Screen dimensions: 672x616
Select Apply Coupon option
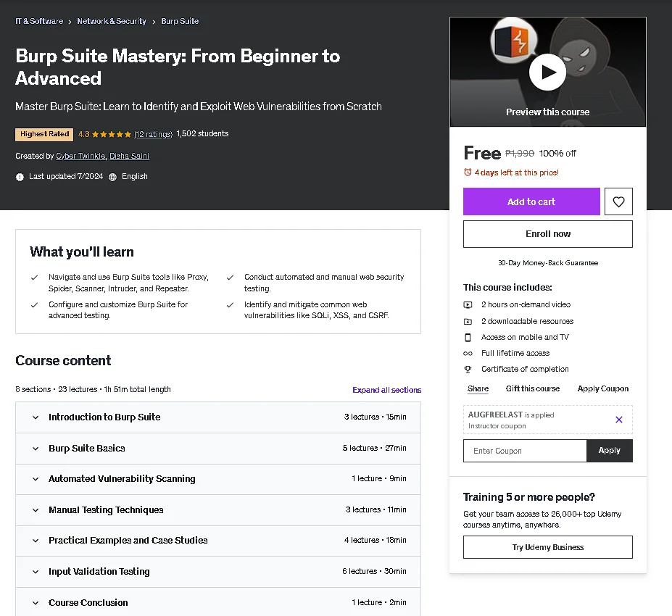[x=602, y=388]
